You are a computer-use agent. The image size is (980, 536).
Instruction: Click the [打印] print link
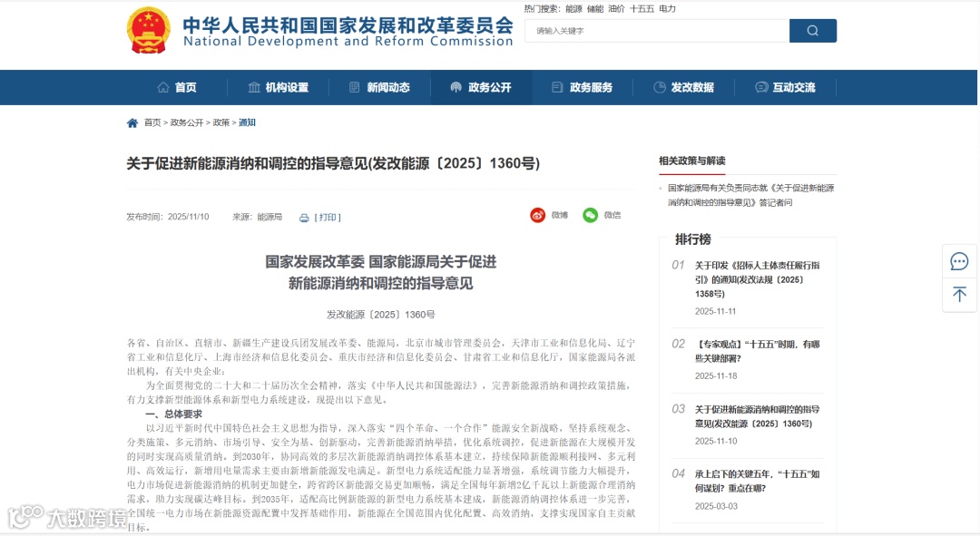328,218
